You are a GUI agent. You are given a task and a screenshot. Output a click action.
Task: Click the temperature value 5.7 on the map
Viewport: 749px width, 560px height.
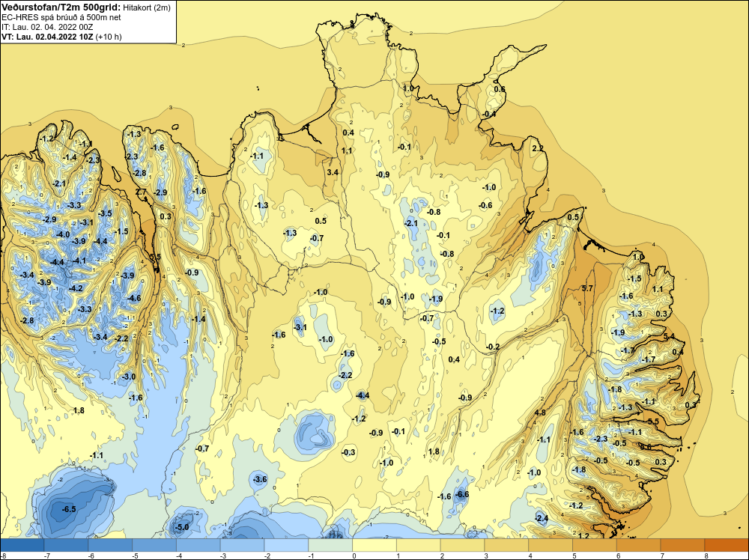587,288
